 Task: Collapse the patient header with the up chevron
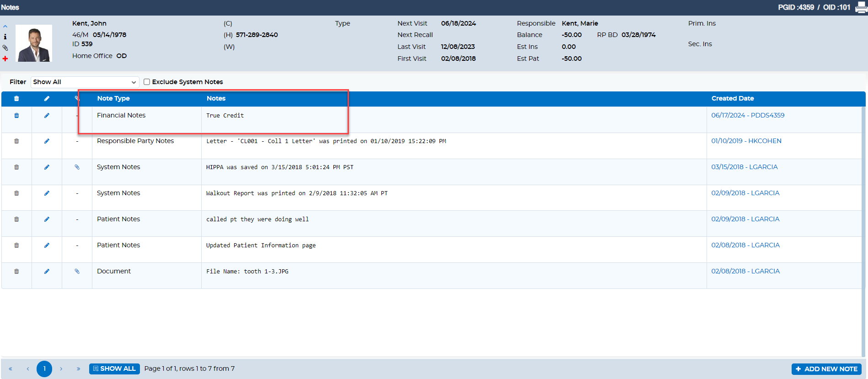[x=5, y=27]
